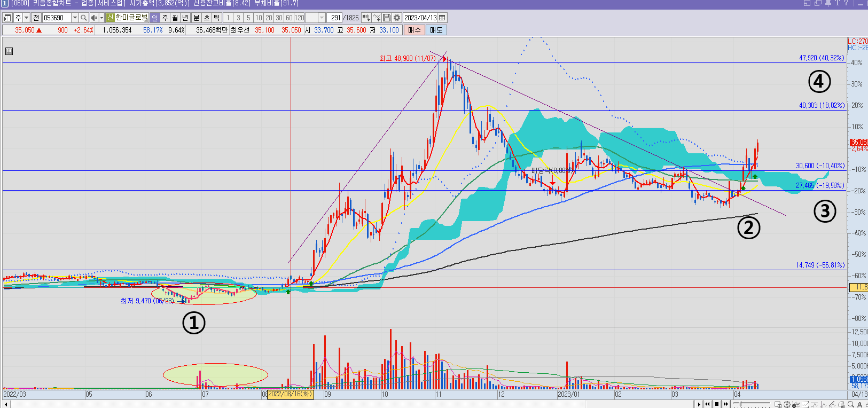Screen dimensions: 868x408
Task: Click the scroll left arrow at bottom
Action: pos(6,404)
